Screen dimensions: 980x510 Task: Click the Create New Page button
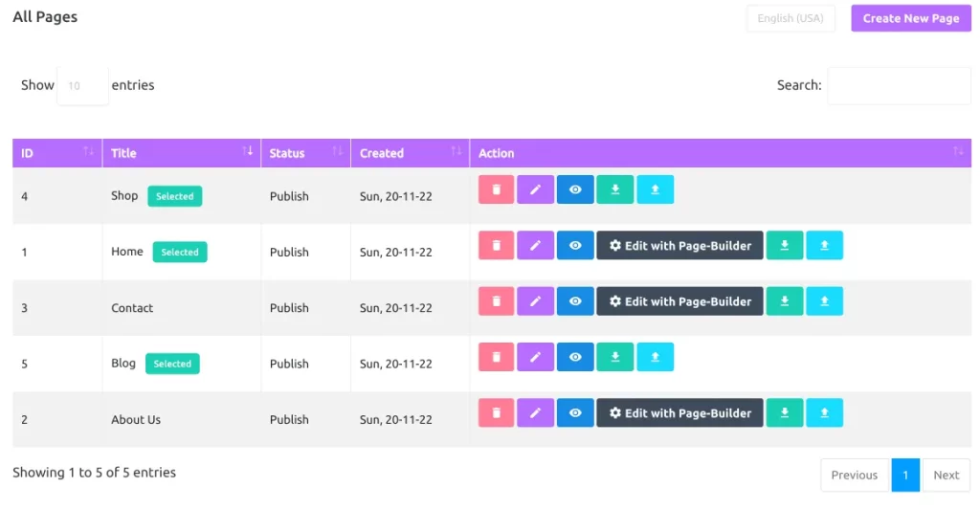(910, 18)
